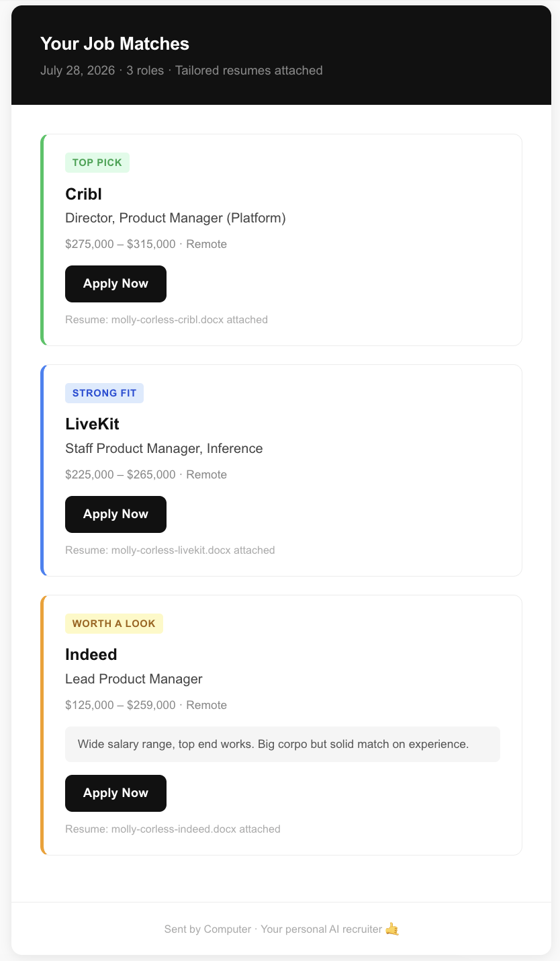Click the TOP PICK badge

tap(97, 163)
